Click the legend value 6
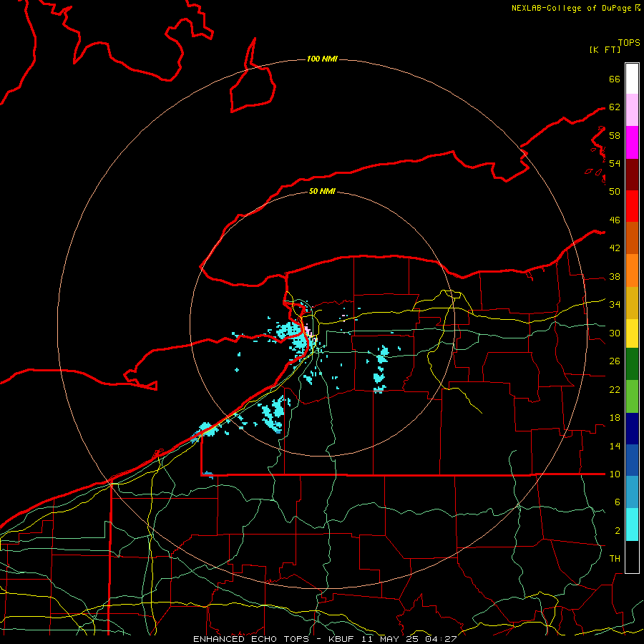Viewport: 644px width, 644px height. point(617,502)
